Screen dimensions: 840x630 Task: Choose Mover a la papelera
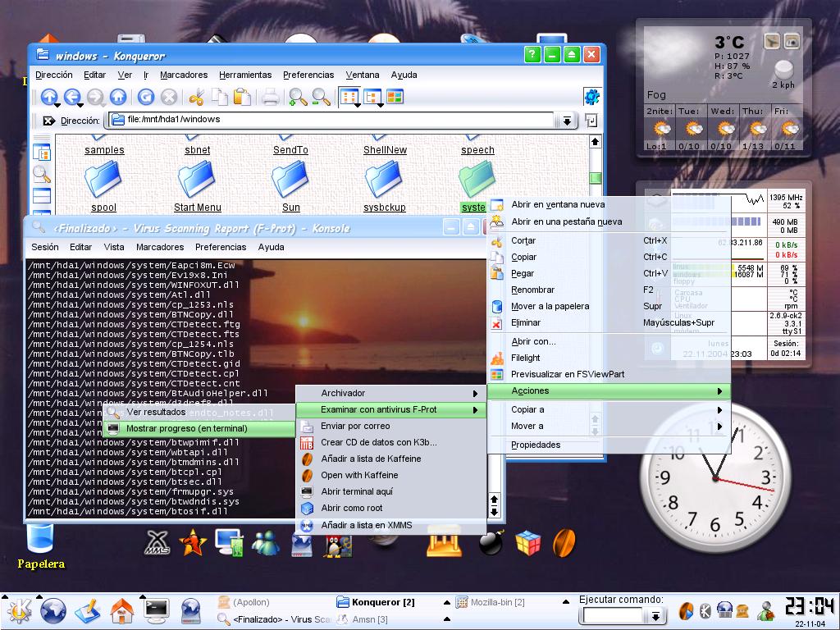tap(609, 307)
